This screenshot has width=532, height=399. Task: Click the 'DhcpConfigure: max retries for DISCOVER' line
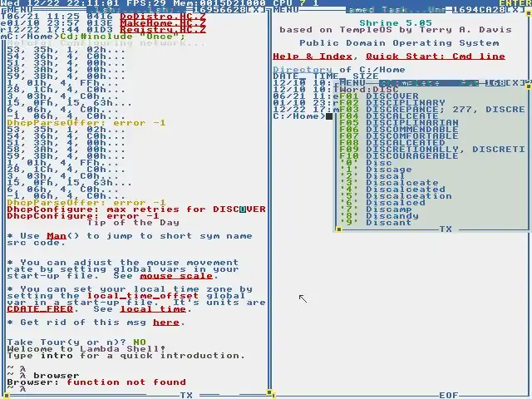(x=136, y=209)
